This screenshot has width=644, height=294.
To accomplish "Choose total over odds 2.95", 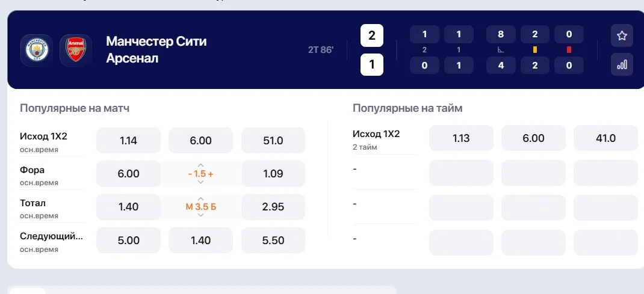I will coord(273,207).
